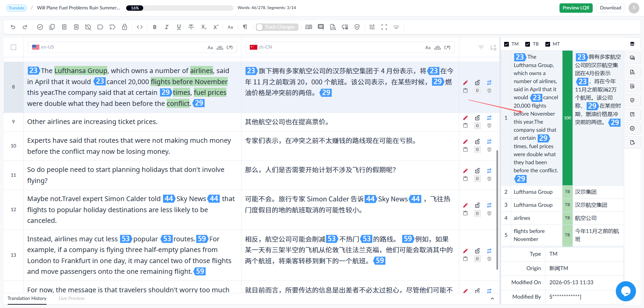Apply bold formatting

(x=155, y=27)
